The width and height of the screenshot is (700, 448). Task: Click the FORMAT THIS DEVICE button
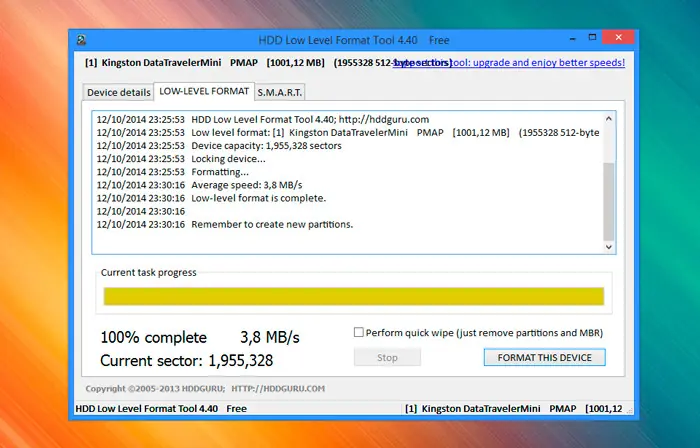click(545, 357)
